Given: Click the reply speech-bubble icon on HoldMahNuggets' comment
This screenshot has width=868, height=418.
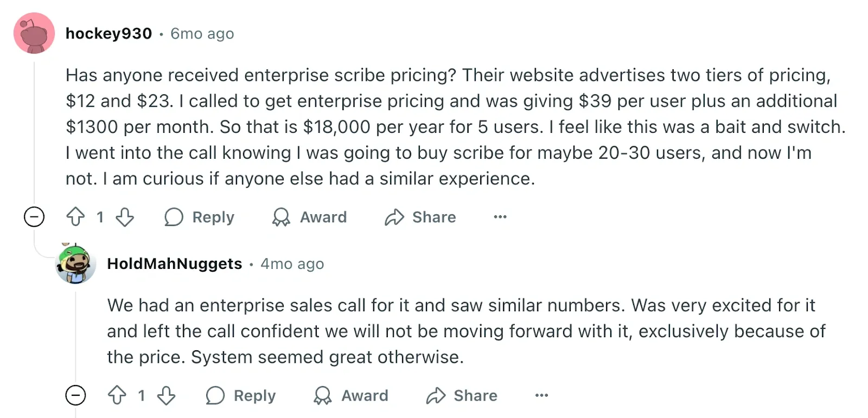Looking at the screenshot, I should coord(215,395).
